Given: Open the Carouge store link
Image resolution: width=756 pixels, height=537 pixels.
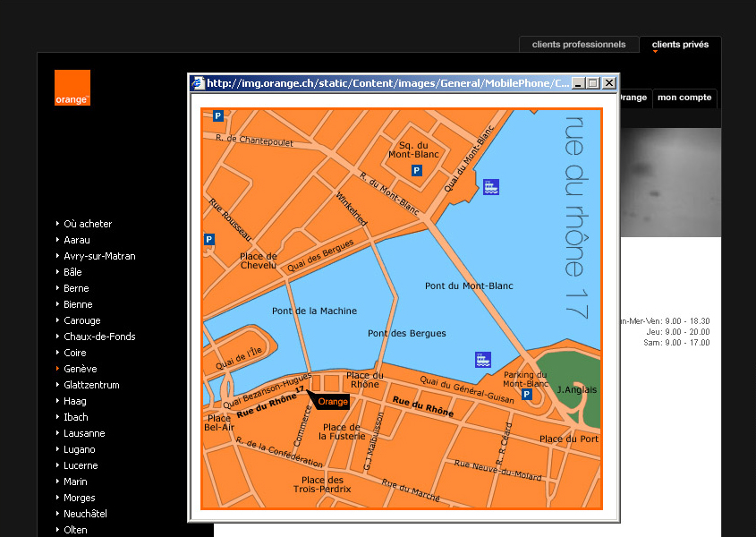Looking at the screenshot, I should 82,320.
